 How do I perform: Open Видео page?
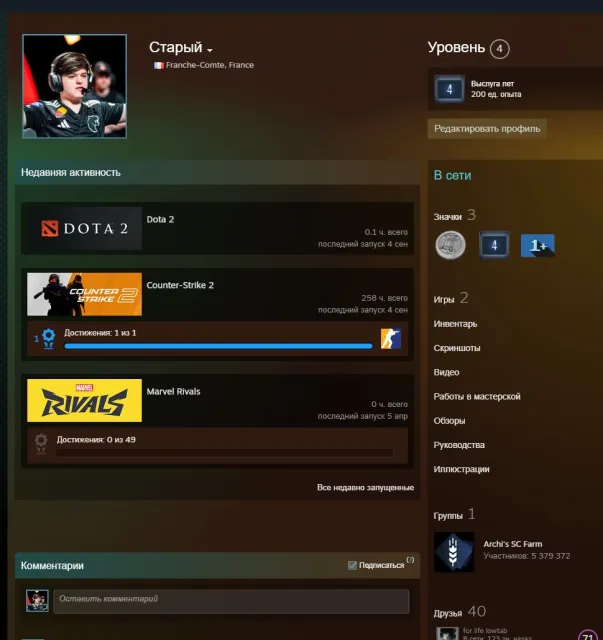(446, 372)
